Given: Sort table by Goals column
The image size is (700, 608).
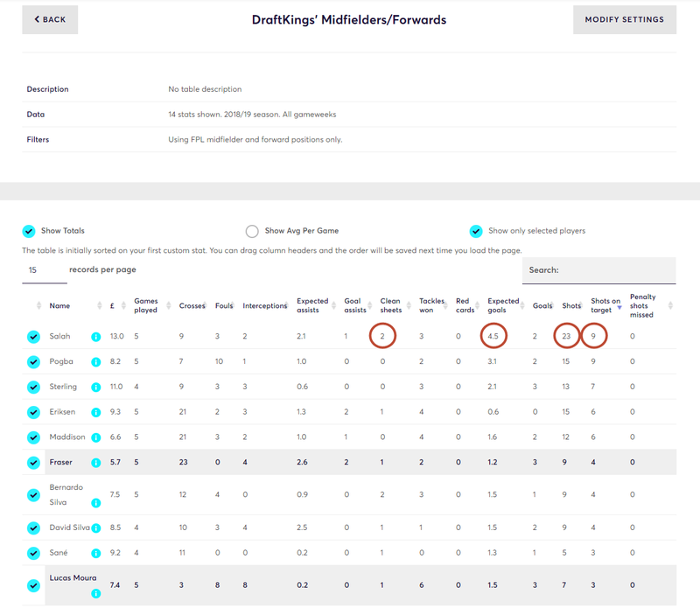Looking at the screenshot, I should [542, 306].
